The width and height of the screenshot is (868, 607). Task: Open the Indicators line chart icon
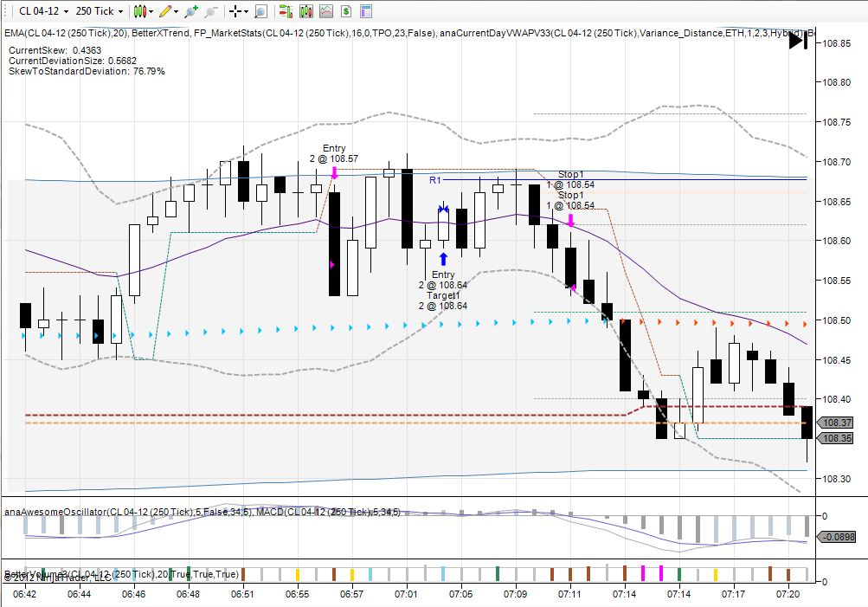coord(326,11)
